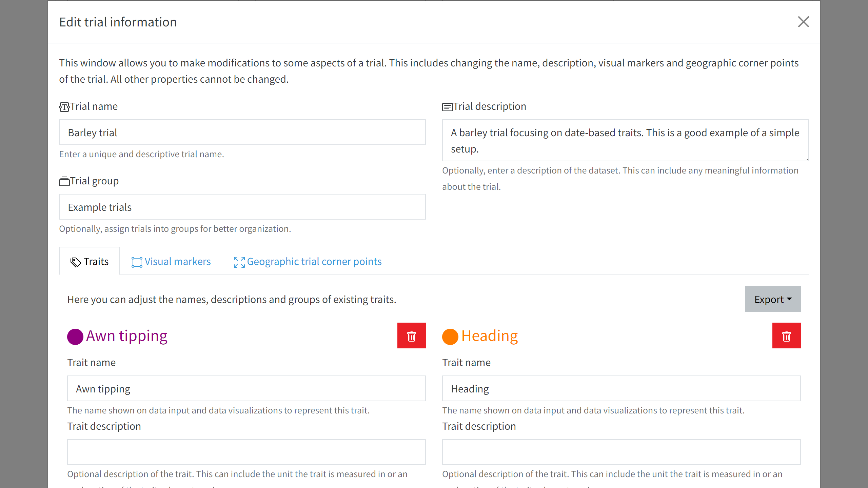Click the Trial group input field
This screenshot has height=488, width=868.
pyautogui.click(x=242, y=206)
